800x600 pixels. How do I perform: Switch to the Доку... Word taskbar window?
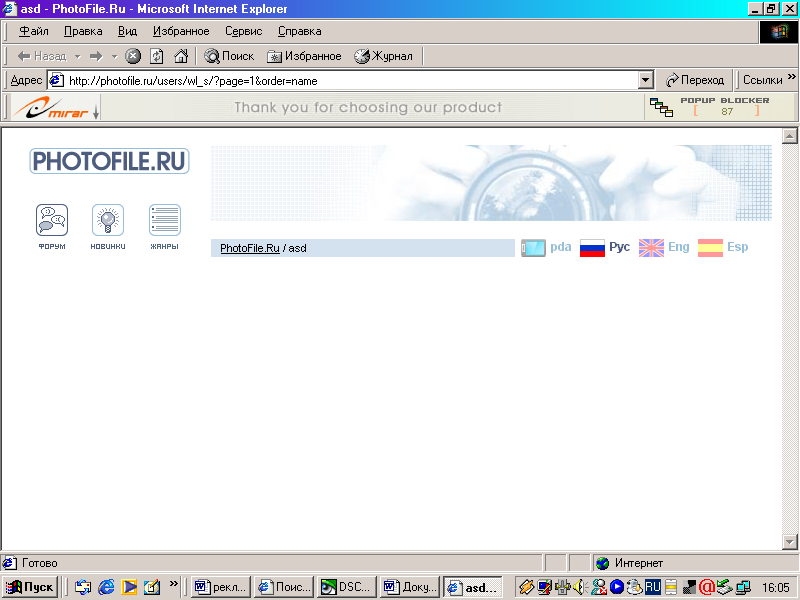click(x=410, y=587)
